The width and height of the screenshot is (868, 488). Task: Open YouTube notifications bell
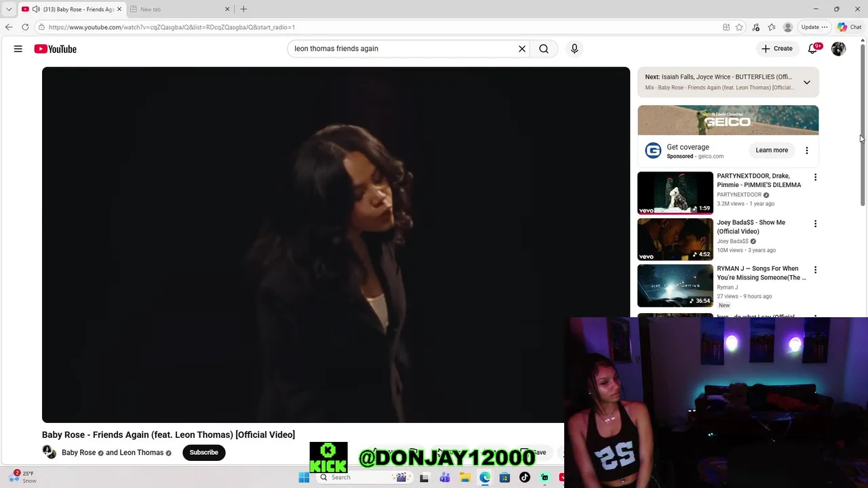point(812,49)
